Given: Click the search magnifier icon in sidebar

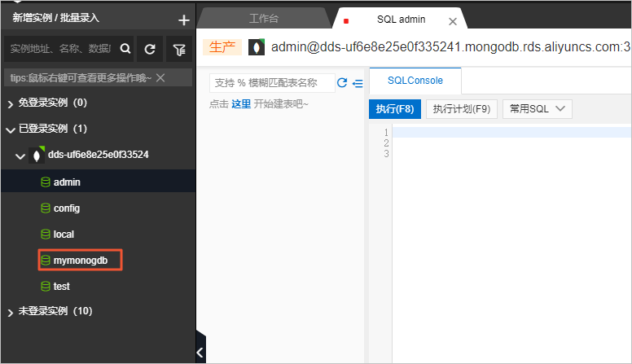Looking at the screenshot, I should click(125, 49).
